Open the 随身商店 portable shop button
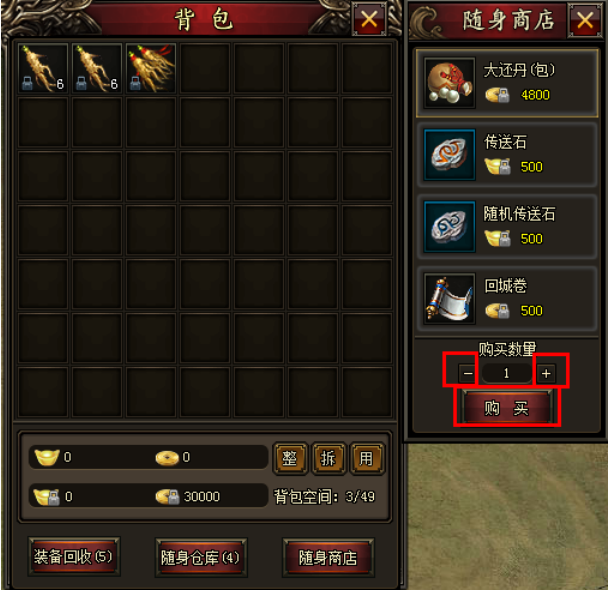609x591 pixels. [x=328, y=557]
